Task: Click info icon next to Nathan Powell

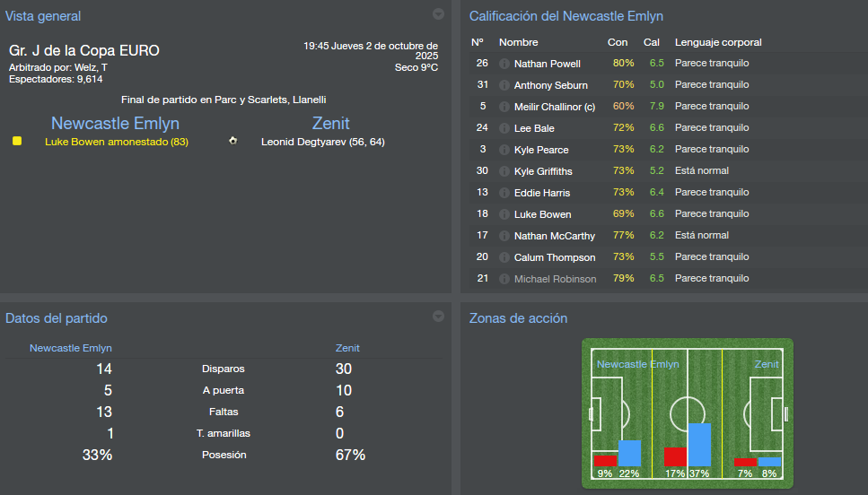Action: click(504, 64)
